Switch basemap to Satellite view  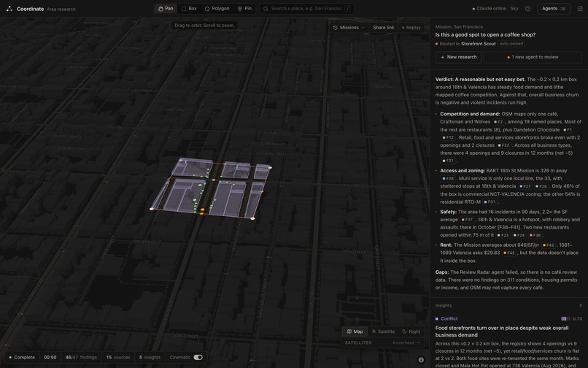(x=383, y=331)
